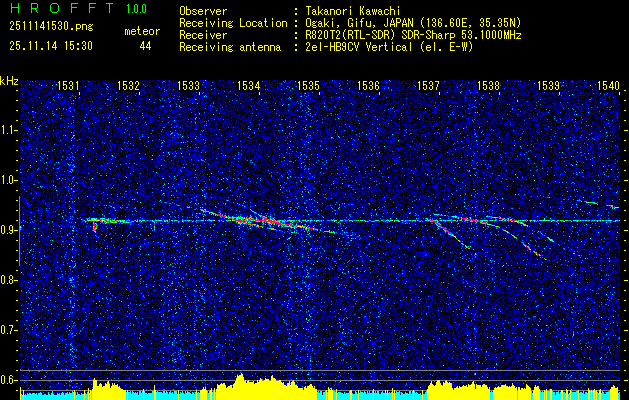Click the 1.1 frequency axis label
The image size is (629, 400).
pyautogui.click(x=9, y=130)
